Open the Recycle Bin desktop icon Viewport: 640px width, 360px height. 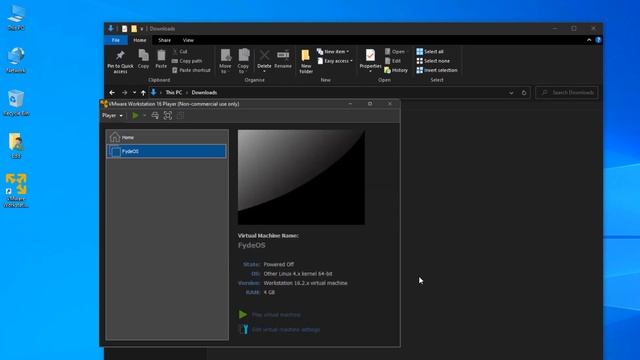point(16,103)
